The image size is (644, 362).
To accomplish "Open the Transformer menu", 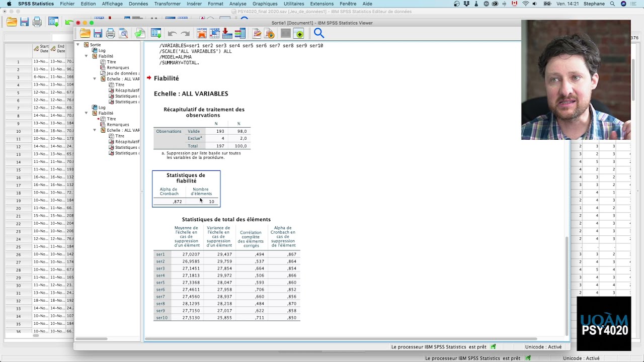I will pyautogui.click(x=168, y=4).
